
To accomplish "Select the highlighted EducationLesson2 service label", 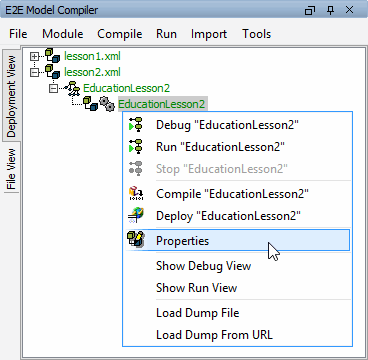I will pos(162,104).
